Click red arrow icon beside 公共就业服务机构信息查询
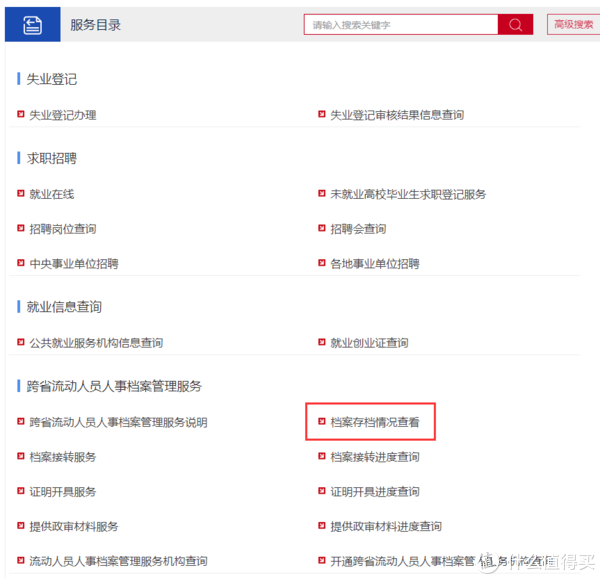 pyautogui.click(x=21, y=342)
